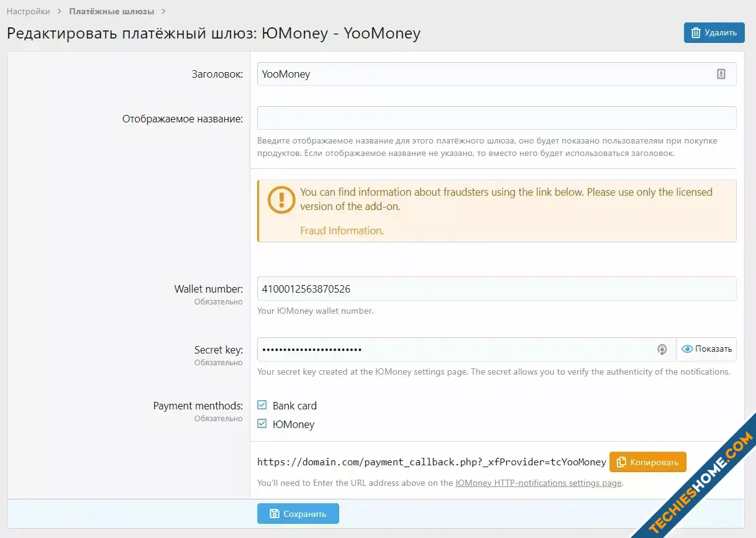Screen dimensions: 756x538
Task: Click the Wallet number label
Action: (x=209, y=289)
